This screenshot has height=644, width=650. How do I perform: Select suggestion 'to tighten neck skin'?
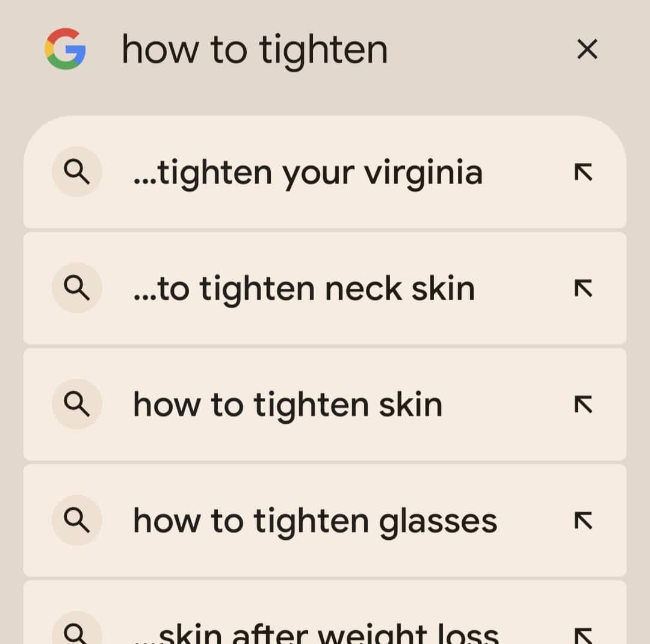pyautogui.click(x=304, y=289)
